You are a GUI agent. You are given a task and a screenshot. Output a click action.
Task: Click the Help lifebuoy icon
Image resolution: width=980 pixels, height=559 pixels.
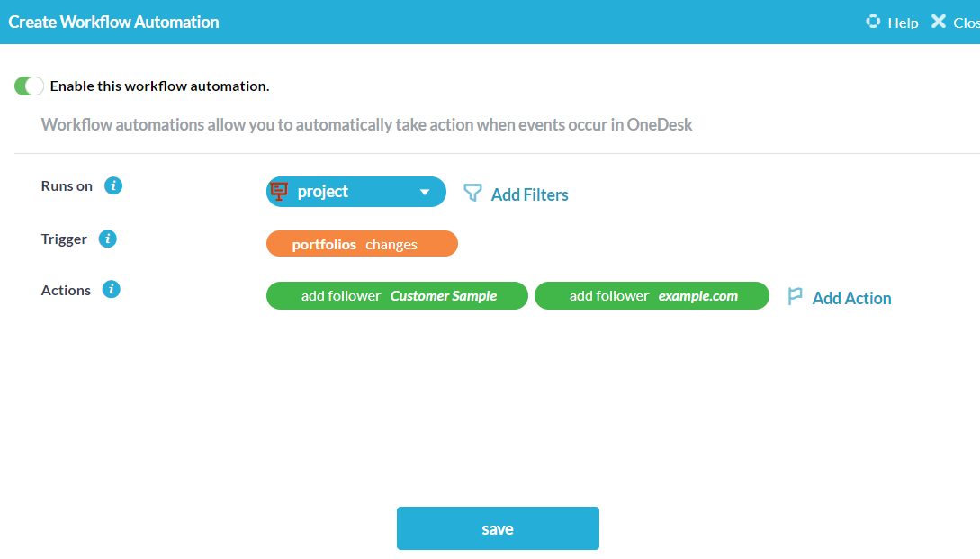coord(872,22)
